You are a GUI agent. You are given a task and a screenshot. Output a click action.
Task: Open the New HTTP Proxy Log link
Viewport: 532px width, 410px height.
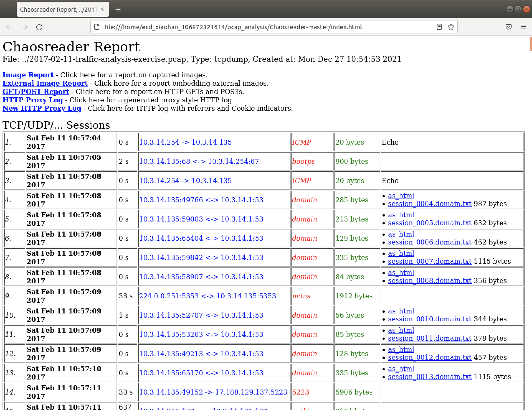coord(42,108)
